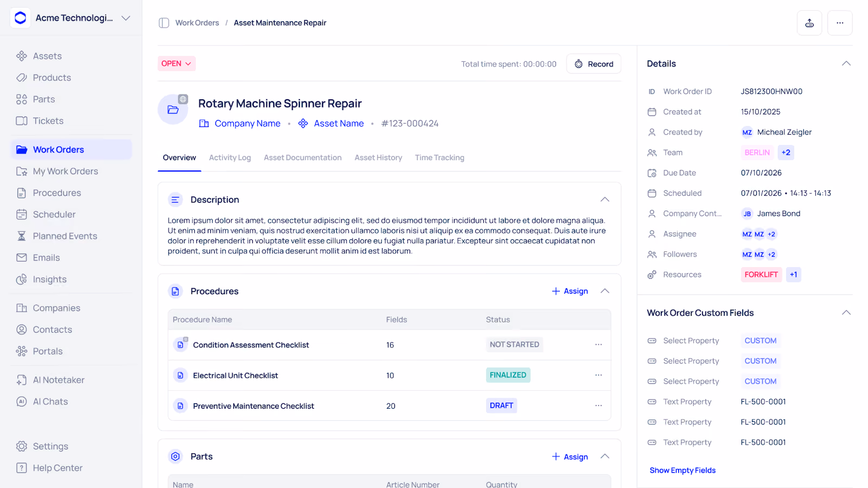Click the Due Date value 07/10/2026
868x488 pixels.
(761, 173)
